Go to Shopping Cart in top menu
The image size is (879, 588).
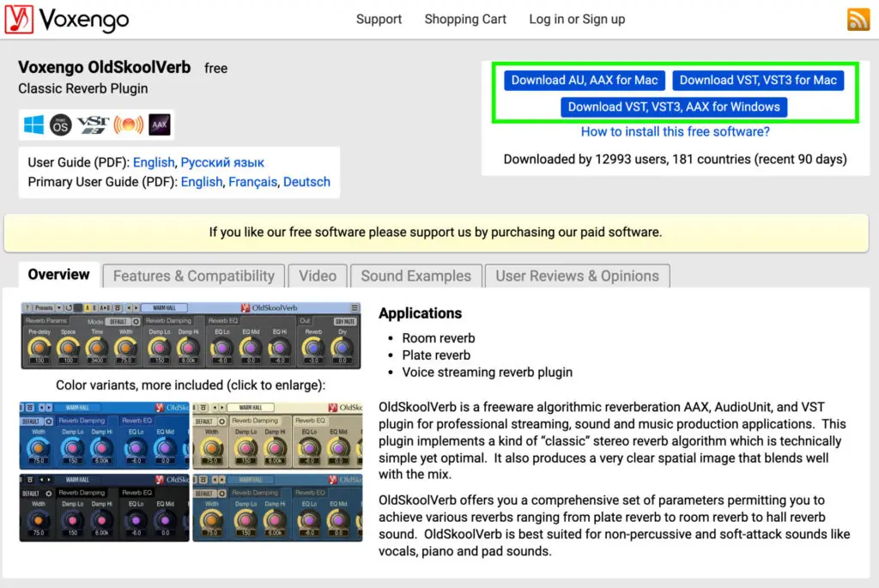tap(465, 19)
